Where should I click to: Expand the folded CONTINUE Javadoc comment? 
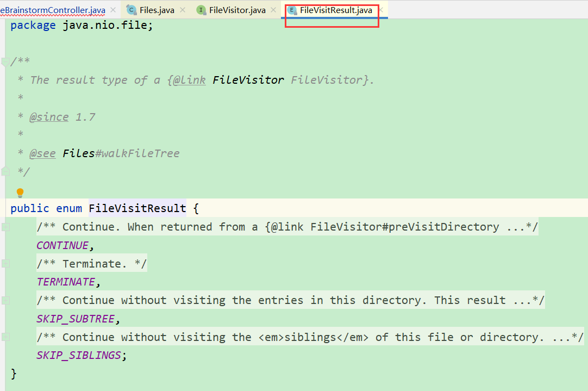[x=5, y=227]
